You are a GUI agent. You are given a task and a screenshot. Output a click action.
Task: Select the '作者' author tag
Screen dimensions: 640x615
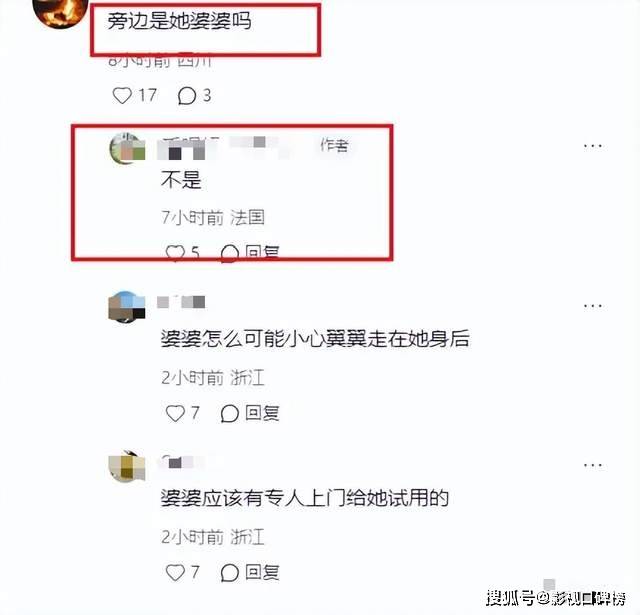tap(334, 145)
